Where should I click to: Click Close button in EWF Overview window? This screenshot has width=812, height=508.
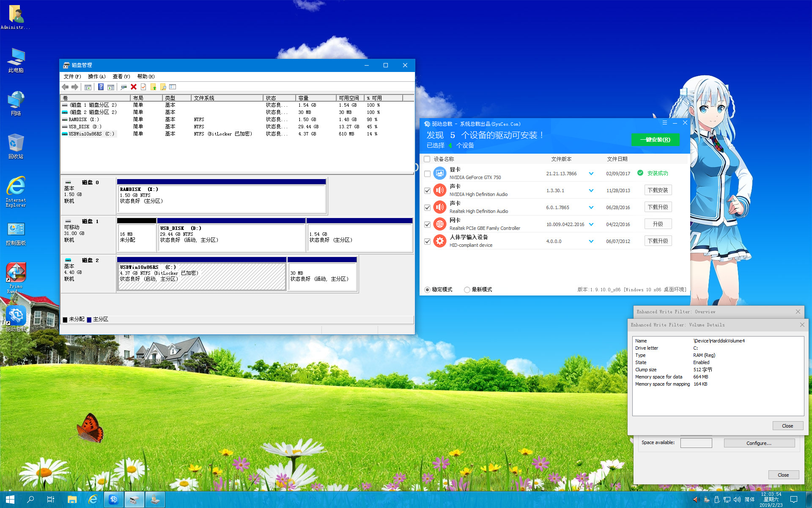pos(783,475)
